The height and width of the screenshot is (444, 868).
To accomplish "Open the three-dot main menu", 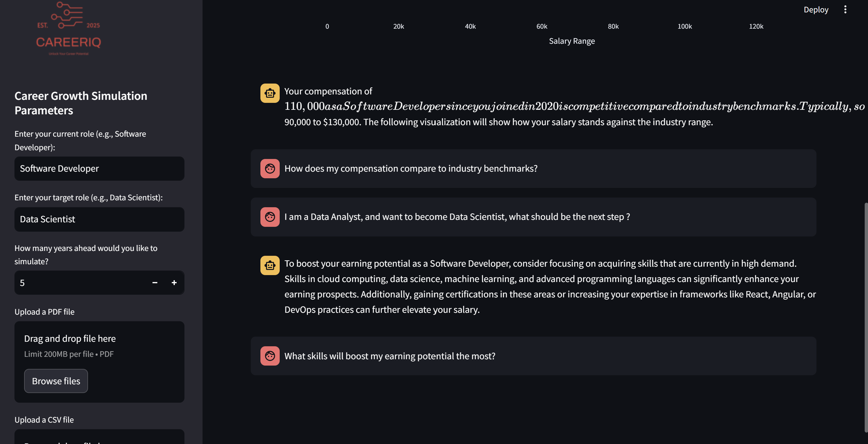I will point(845,9).
